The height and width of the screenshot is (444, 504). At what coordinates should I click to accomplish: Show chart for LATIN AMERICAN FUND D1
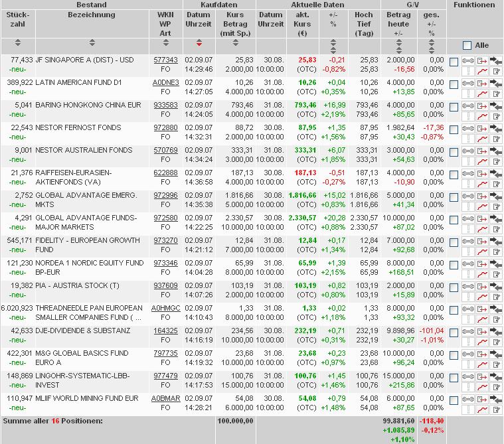click(482, 94)
